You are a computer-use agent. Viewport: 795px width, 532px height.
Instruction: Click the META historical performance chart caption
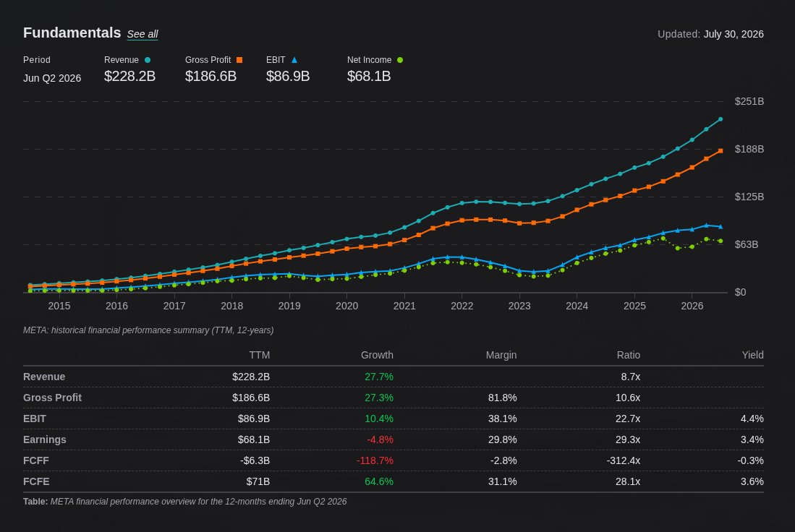[x=148, y=330]
